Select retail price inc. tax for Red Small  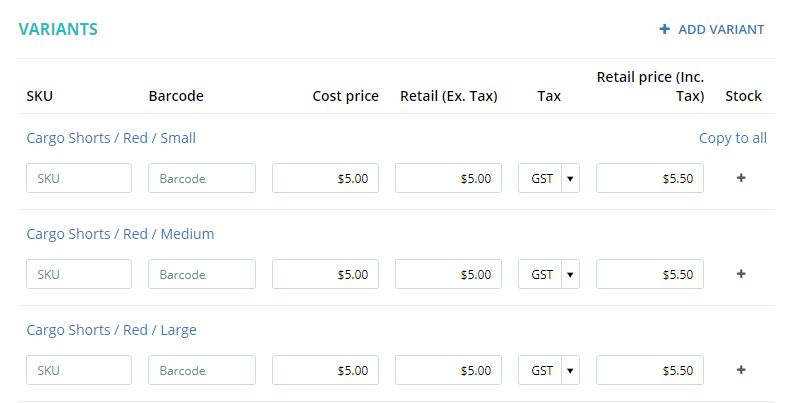tap(650, 178)
